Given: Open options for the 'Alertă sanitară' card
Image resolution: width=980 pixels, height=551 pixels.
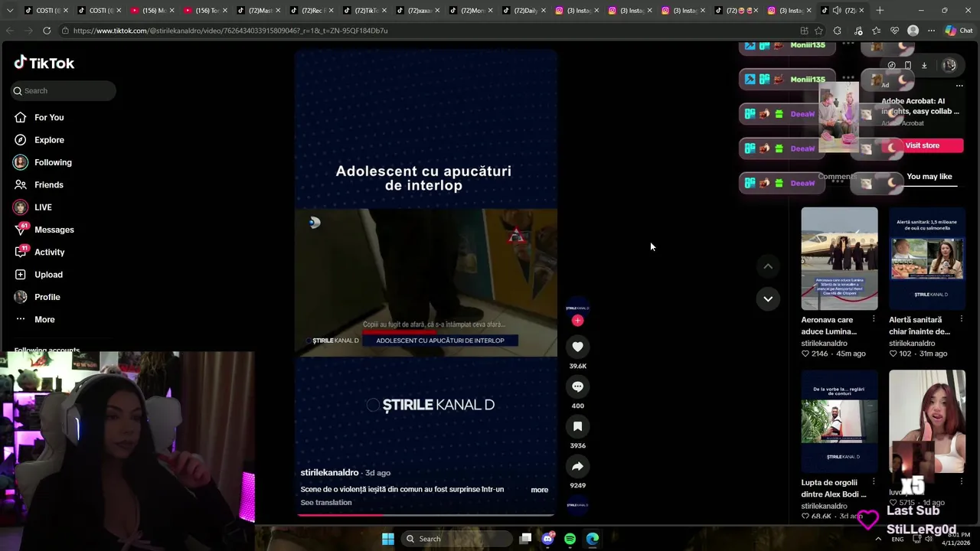Looking at the screenshot, I should pyautogui.click(x=962, y=319).
